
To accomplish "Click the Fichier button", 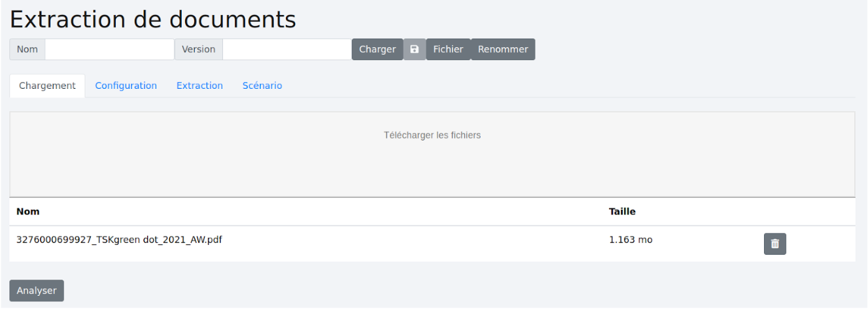I will (448, 50).
